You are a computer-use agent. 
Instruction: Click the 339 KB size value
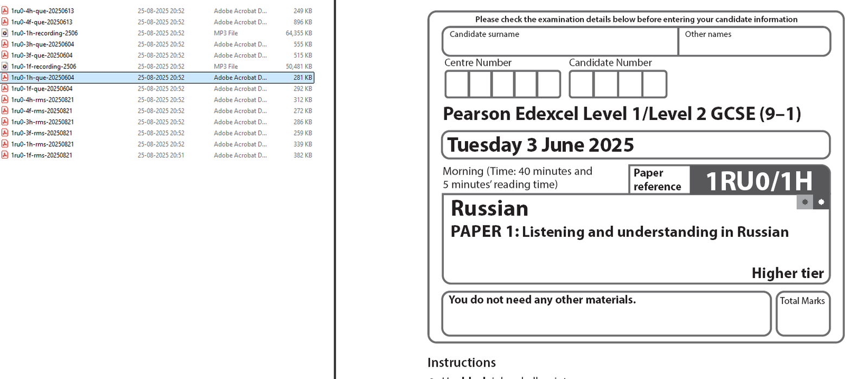tap(303, 144)
